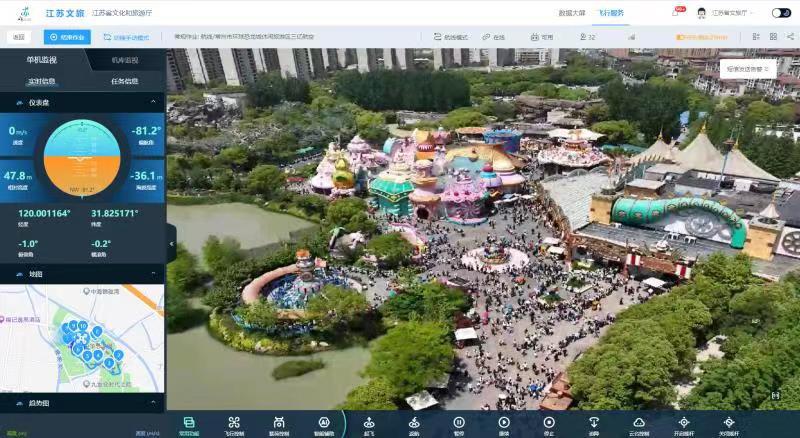Click the attitude indicator gauge
The image size is (800, 438).
83,156
